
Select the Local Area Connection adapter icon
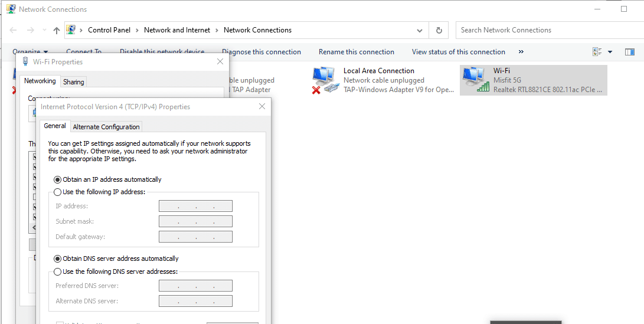326,80
